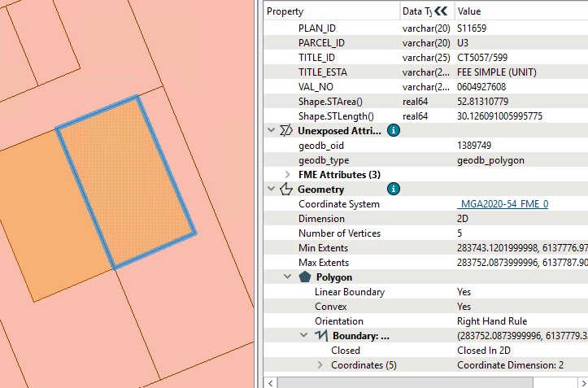The height and width of the screenshot is (388, 588).
Task: Select the geodb_oid row
Action: tap(425, 146)
